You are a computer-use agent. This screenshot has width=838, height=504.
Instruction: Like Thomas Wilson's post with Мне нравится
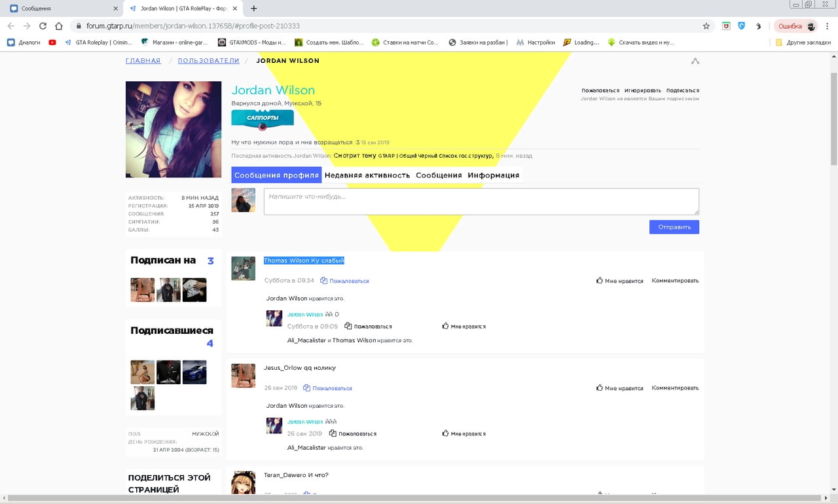620,281
